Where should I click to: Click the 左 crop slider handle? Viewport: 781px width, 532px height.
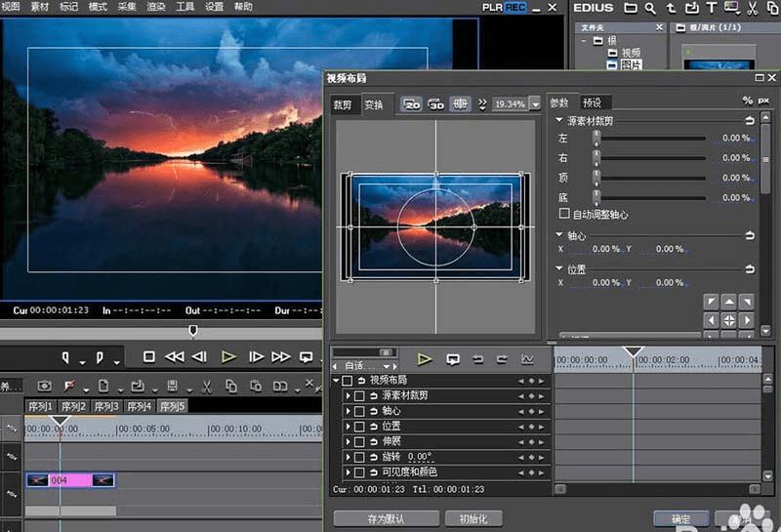[x=596, y=139]
